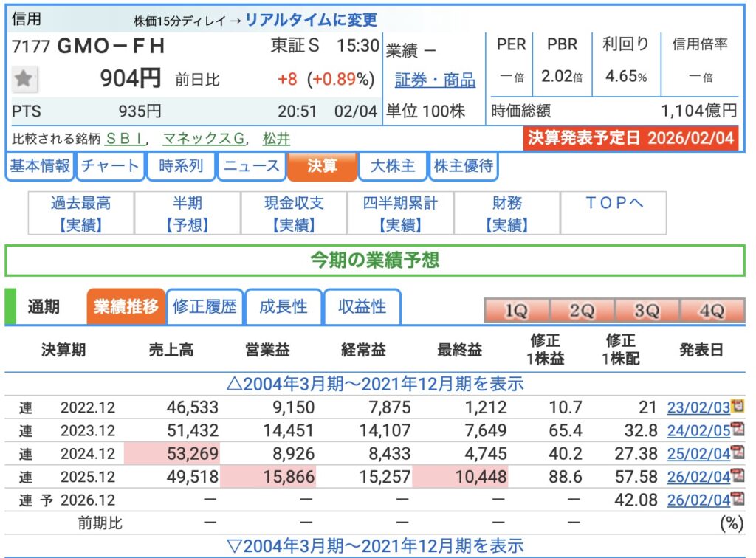Show the 収益性 sub-tab
This screenshot has height=558, width=756.
tap(362, 307)
